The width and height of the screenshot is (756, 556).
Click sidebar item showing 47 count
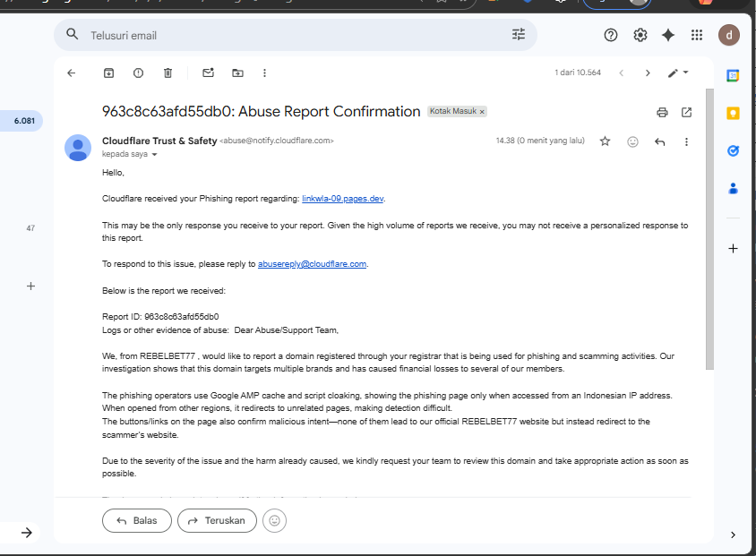[30, 228]
